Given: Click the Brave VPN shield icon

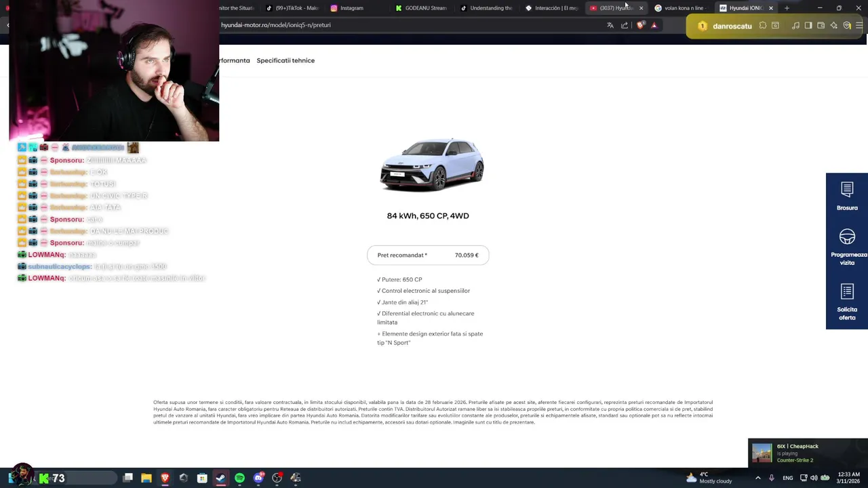Looking at the screenshot, I should coord(847,26).
